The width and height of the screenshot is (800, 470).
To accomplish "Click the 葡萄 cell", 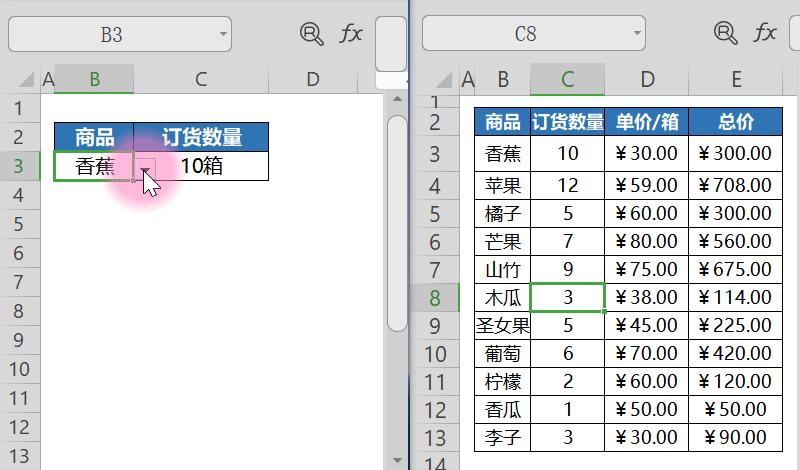I will pyautogui.click(x=503, y=354).
